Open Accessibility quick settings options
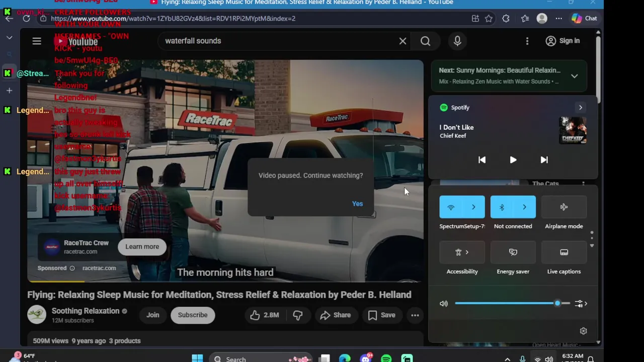Viewport: 644px width, 362px height. tap(462, 252)
